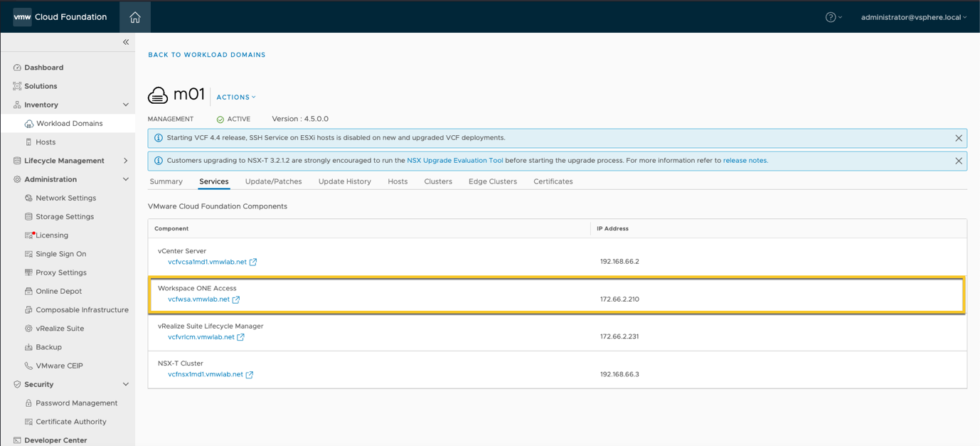
Task: Click the Lifecycle Management icon
Action: (17, 161)
